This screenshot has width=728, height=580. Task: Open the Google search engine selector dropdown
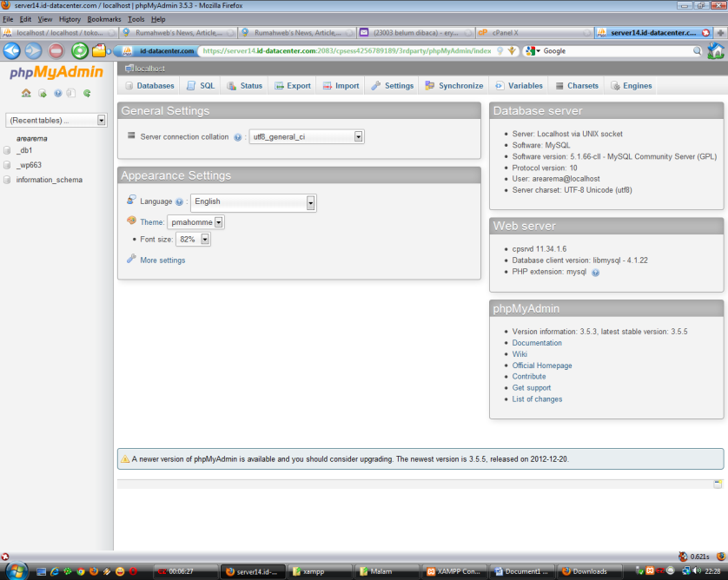click(x=533, y=50)
